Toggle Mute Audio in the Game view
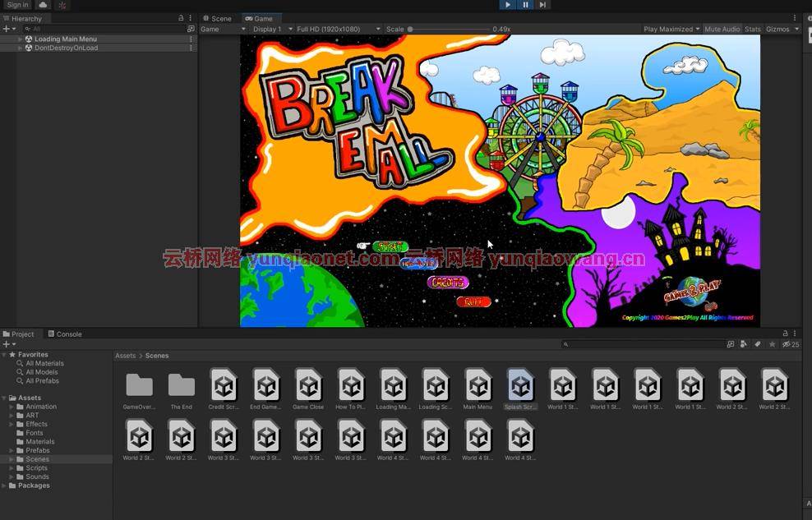This screenshot has width=812, height=520. pyautogui.click(x=722, y=29)
